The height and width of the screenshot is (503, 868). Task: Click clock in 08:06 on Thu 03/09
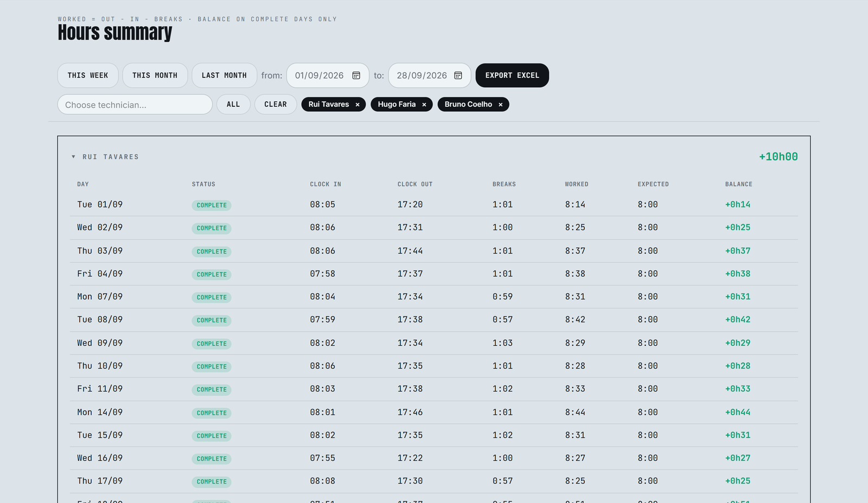pos(323,251)
